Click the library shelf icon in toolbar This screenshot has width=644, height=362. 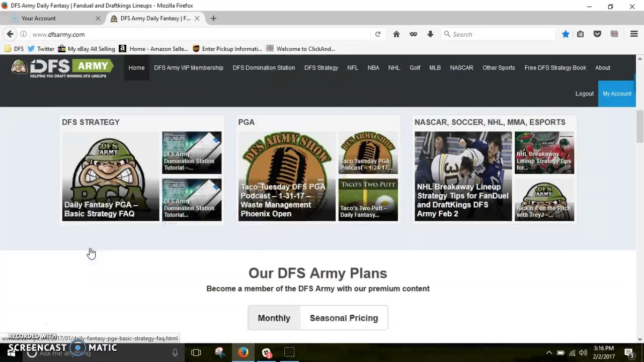(614, 34)
